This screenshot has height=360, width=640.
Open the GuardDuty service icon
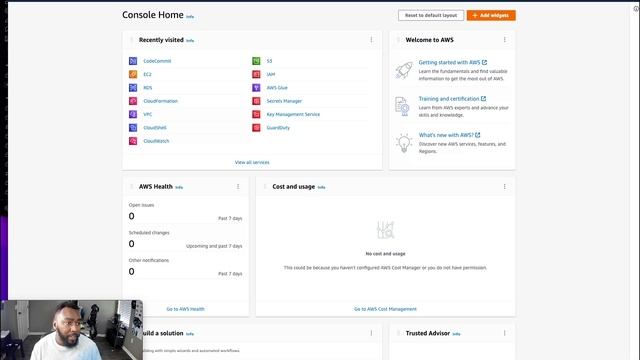tap(256, 128)
